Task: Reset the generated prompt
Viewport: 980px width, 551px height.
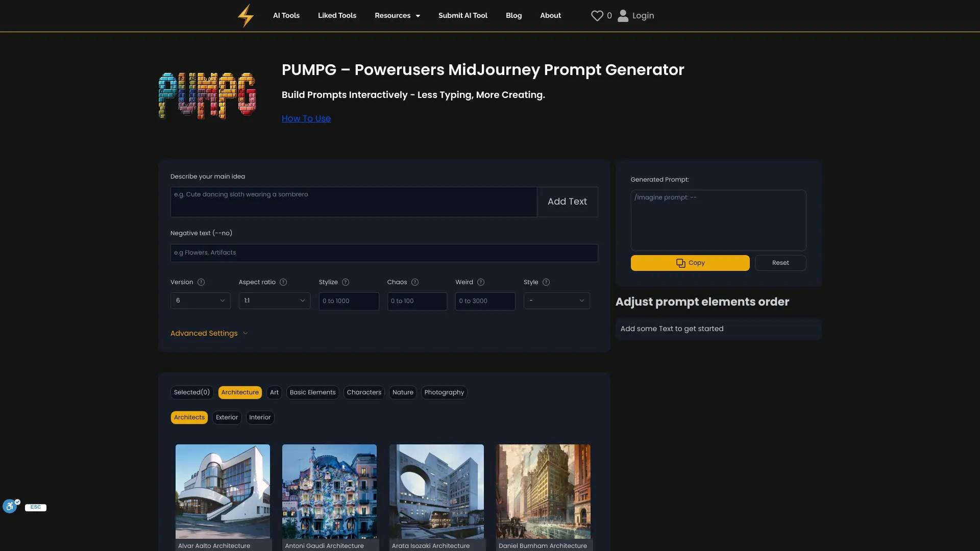Action: [780, 263]
